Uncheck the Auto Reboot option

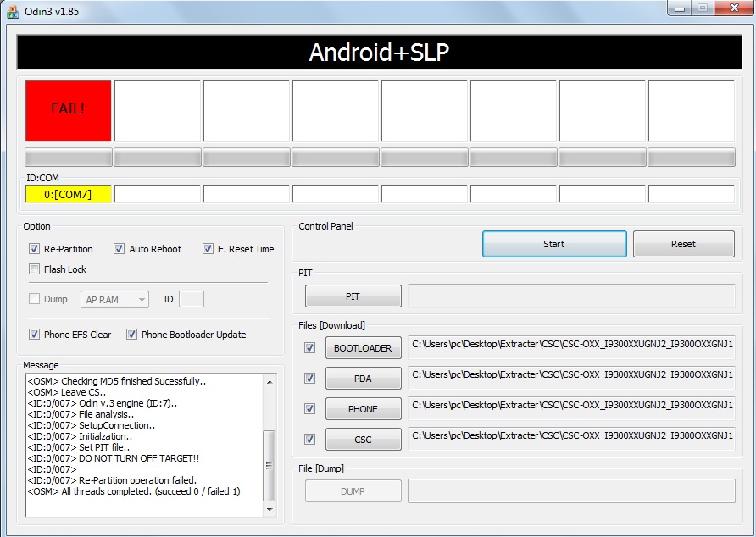[x=120, y=249]
